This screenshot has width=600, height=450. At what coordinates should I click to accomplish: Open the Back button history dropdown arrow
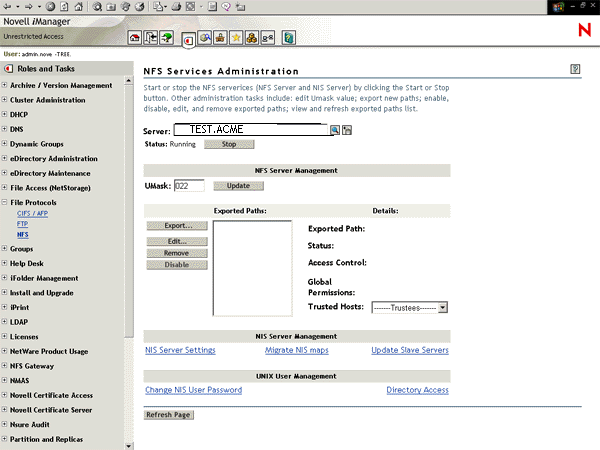tap(18, 7)
